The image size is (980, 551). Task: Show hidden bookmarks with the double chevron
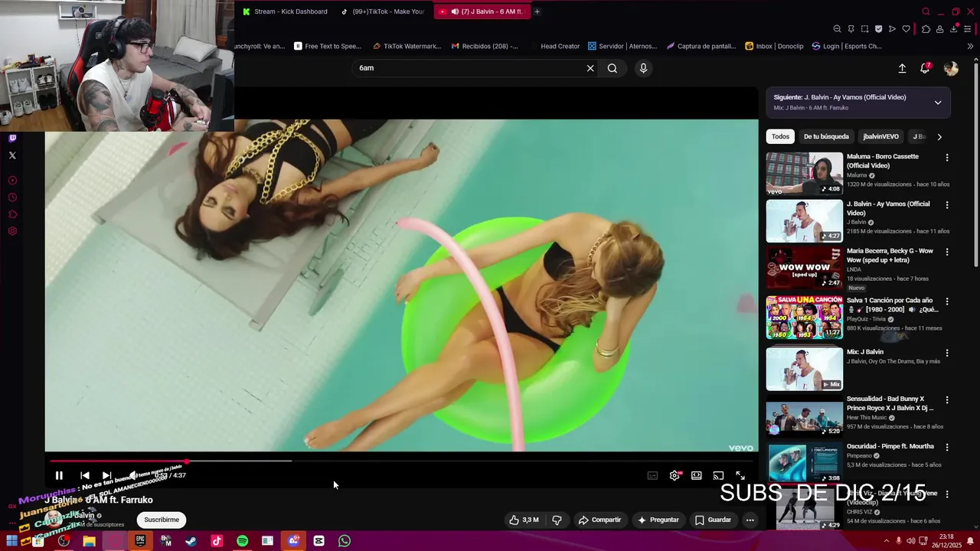pos(970,46)
